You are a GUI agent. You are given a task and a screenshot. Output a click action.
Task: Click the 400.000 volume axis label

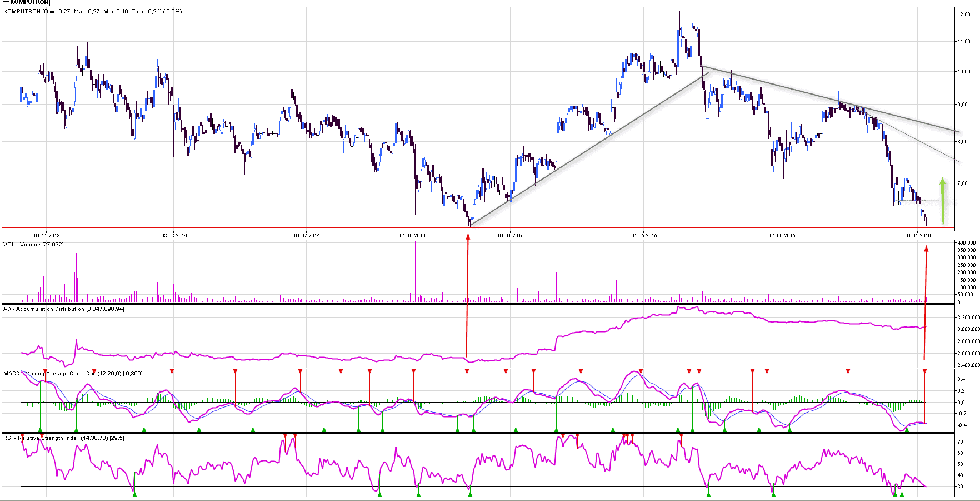pyautogui.click(x=966, y=243)
